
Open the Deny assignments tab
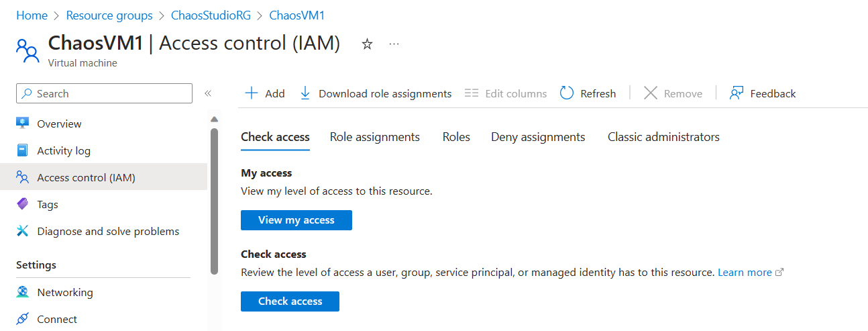538,137
